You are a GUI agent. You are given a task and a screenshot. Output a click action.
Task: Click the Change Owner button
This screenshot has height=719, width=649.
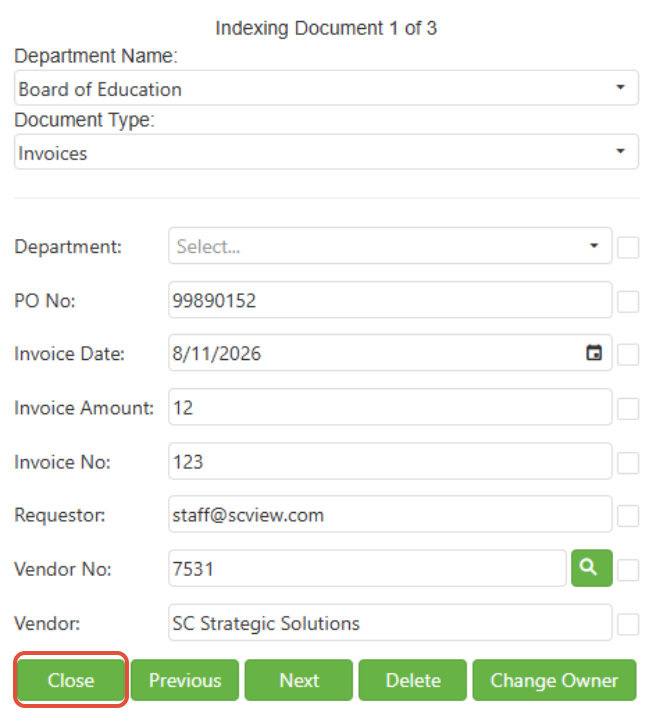point(555,680)
